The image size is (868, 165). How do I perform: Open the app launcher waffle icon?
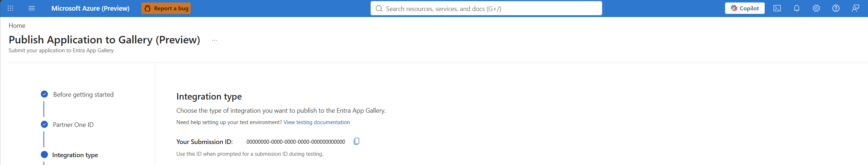point(10,8)
